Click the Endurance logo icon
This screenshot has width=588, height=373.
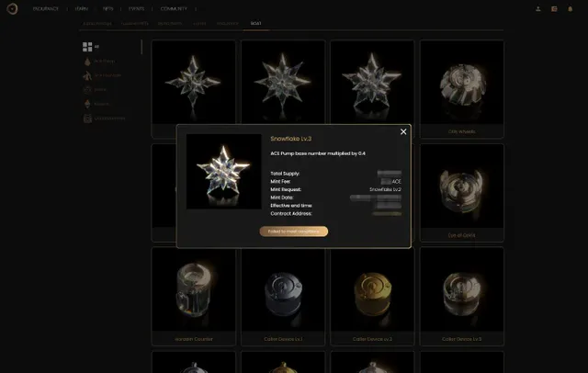[12, 8]
